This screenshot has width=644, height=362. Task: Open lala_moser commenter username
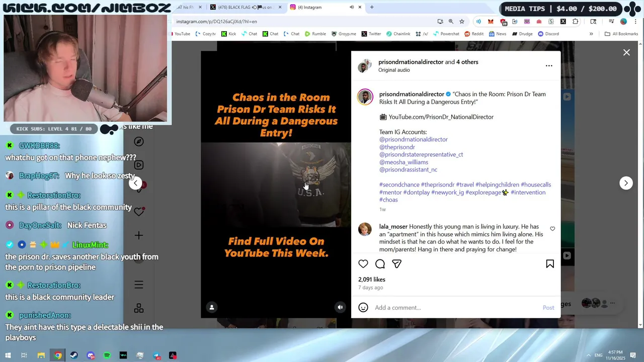point(393,227)
